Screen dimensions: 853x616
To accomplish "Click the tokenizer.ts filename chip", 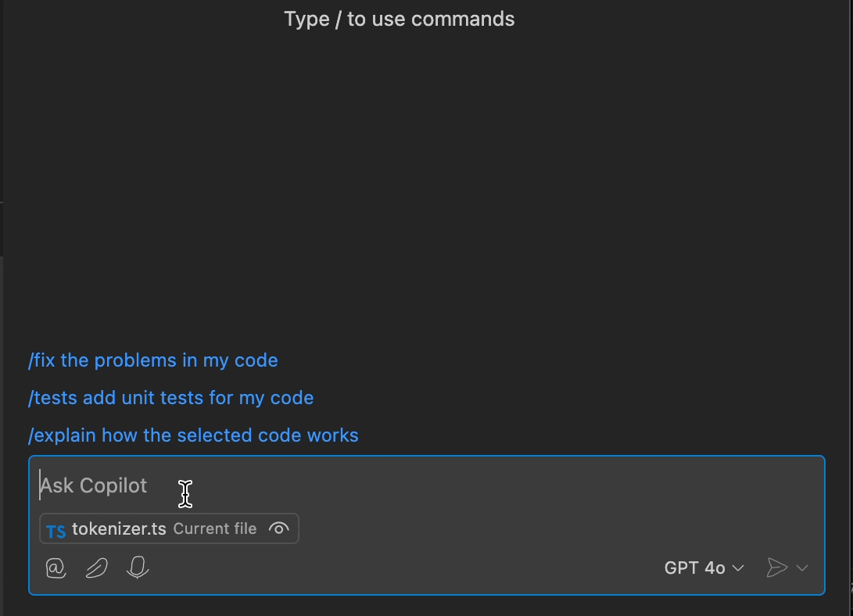I will [119, 528].
